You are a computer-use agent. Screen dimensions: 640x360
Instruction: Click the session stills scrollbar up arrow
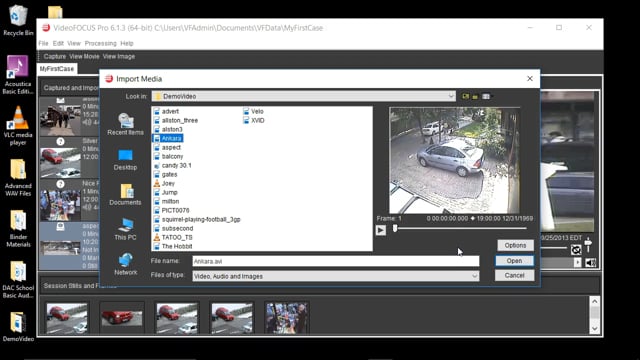click(595, 302)
